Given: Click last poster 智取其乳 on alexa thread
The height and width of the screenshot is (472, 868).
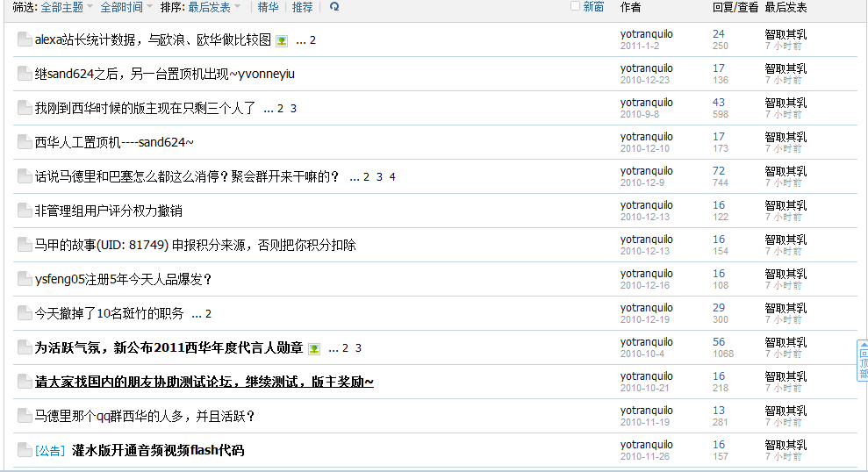Looking at the screenshot, I should coord(786,34).
